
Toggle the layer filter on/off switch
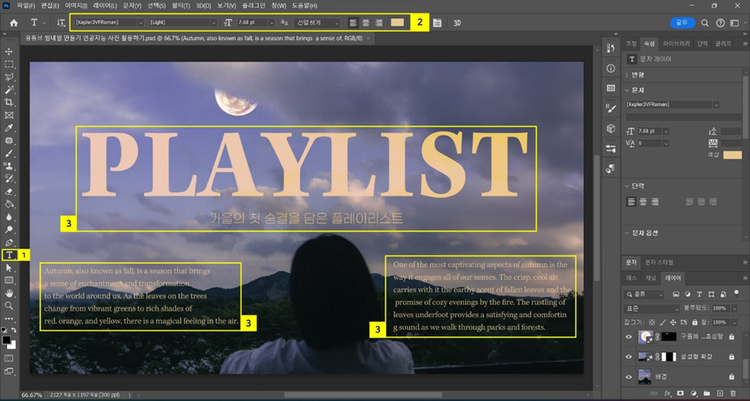(x=737, y=293)
